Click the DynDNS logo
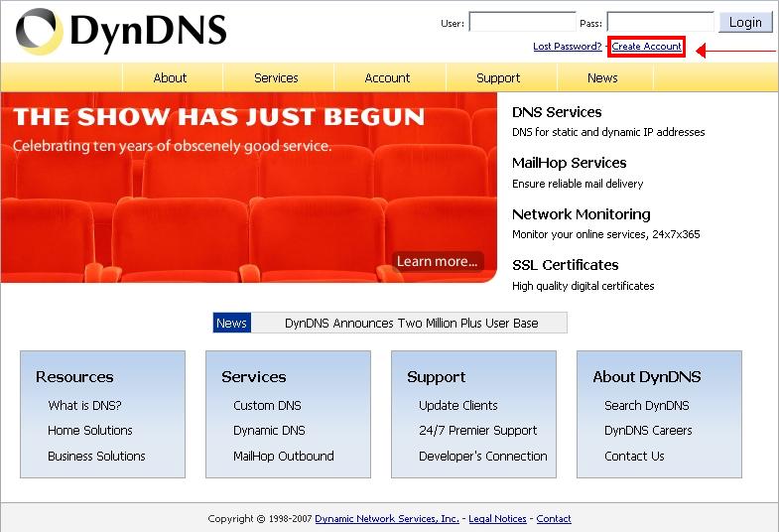 click(121, 31)
